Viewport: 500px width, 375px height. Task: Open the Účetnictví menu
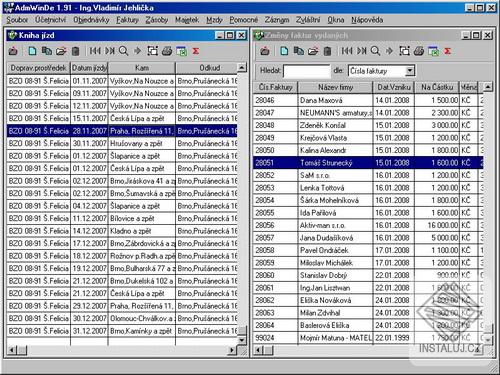(51, 20)
